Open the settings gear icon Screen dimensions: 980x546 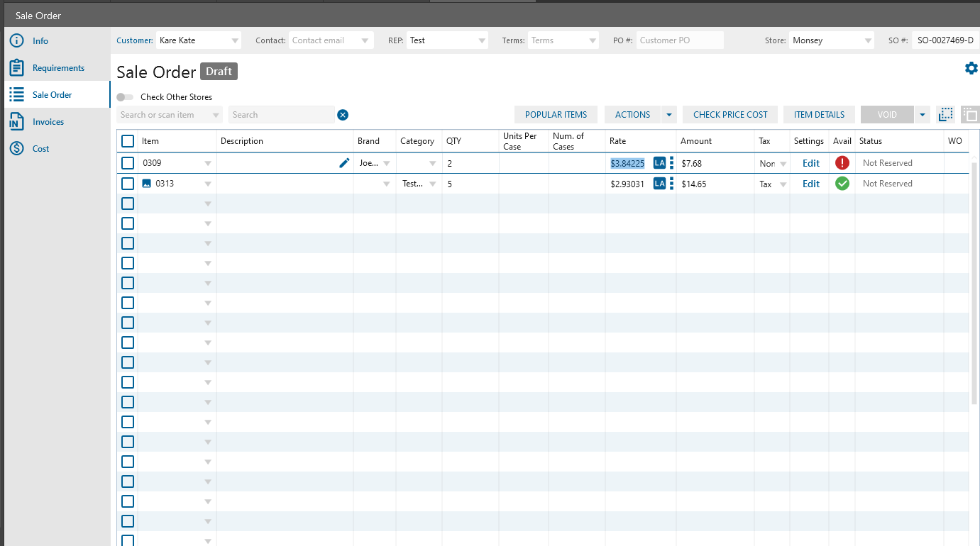971,68
